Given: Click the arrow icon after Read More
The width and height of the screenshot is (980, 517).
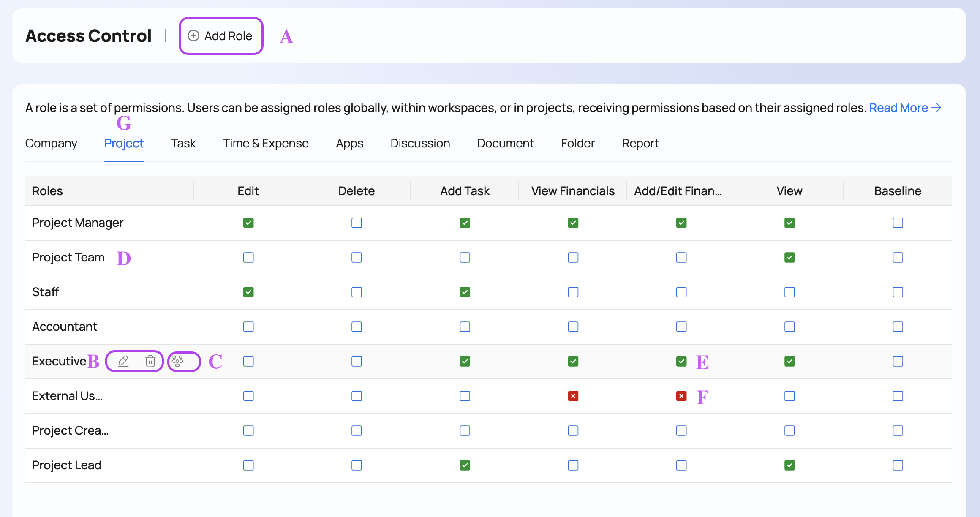Looking at the screenshot, I should pyautogui.click(x=936, y=108).
